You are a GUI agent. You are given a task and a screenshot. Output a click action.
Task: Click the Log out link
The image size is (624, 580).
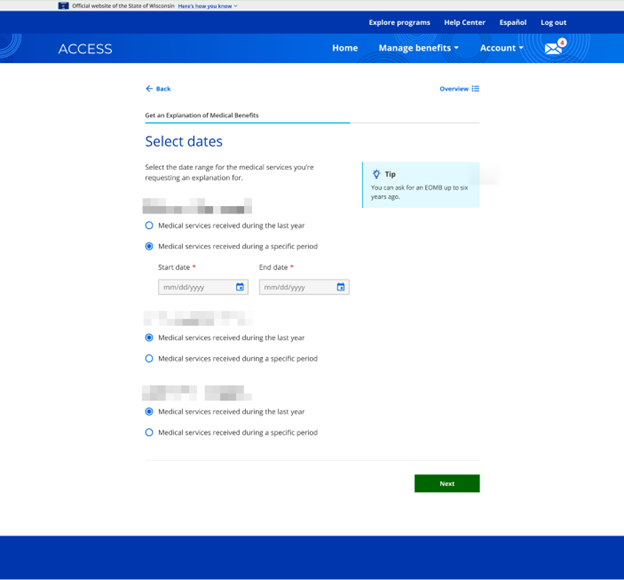[x=553, y=22]
